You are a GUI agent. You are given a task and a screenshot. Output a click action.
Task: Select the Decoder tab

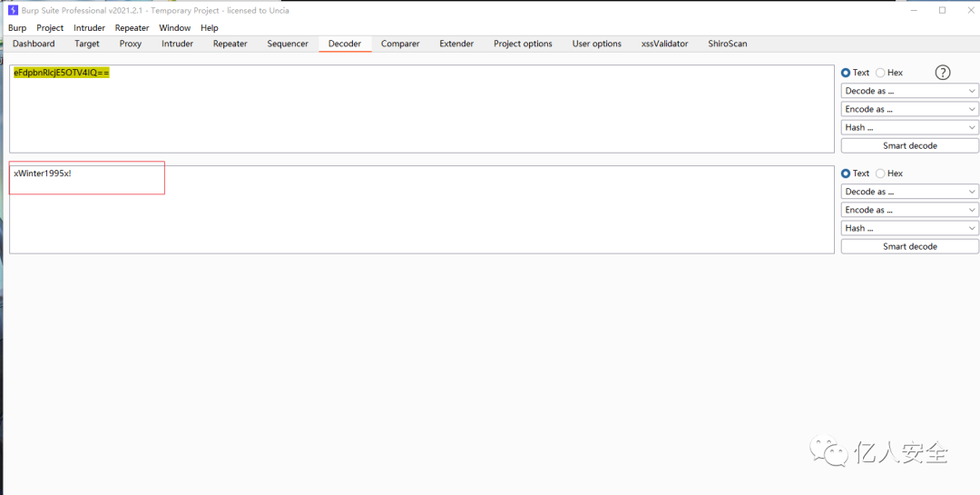[x=345, y=44]
